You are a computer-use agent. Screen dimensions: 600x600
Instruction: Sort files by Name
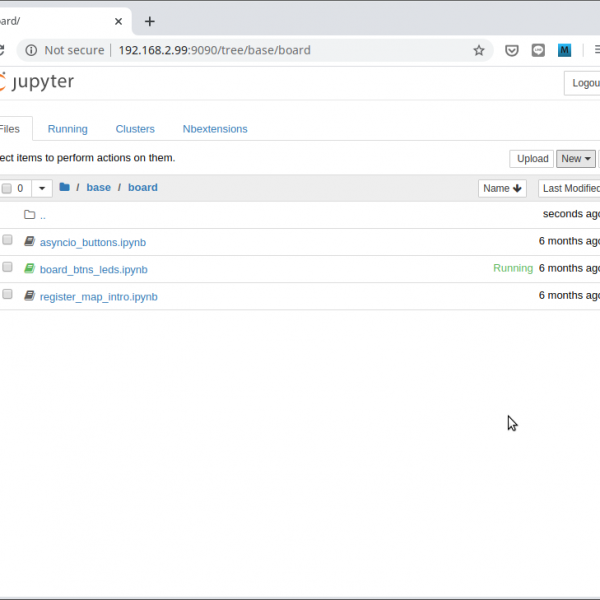click(x=502, y=188)
